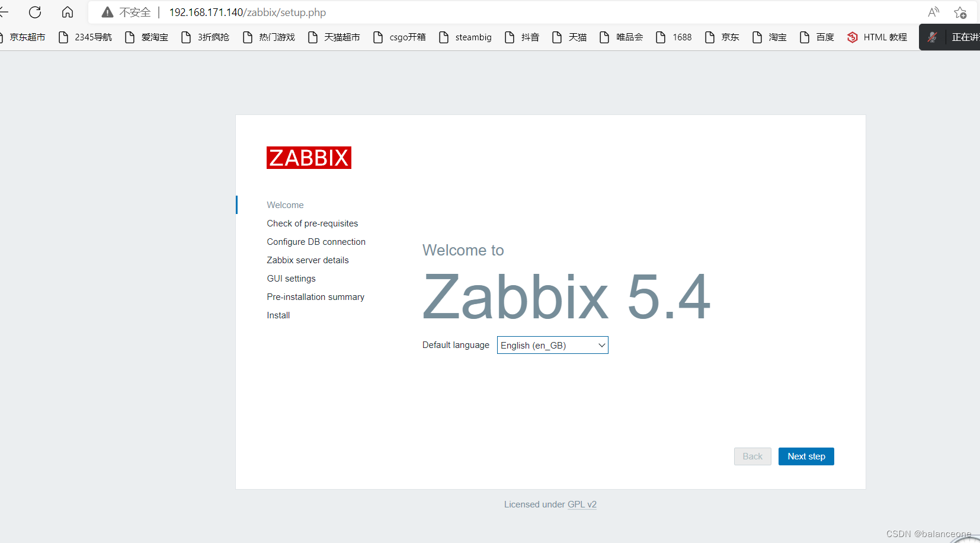The height and width of the screenshot is (543, 980).
Task: Click the browser refresh icon
Action: tap(35, 12)
